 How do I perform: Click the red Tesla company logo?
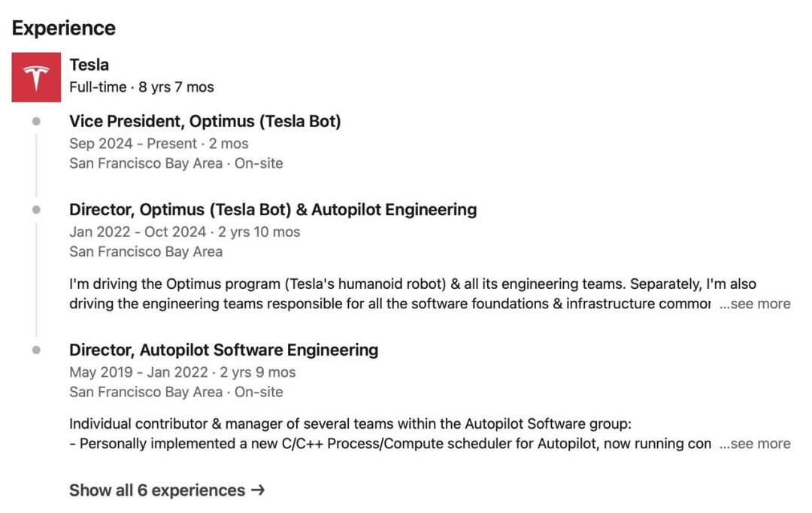(x=36, y=77)
